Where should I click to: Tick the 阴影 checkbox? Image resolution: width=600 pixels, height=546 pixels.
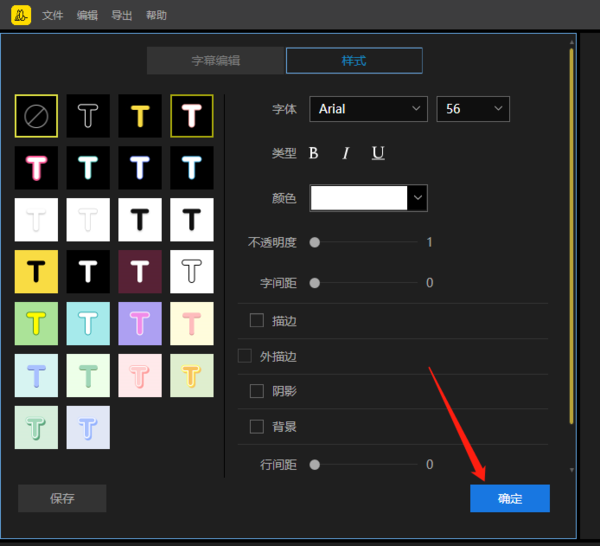(x=257, y=391)
